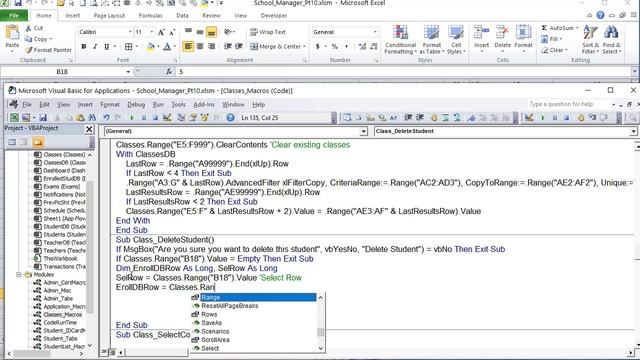Open the Project Explorer icon in VBA toolbar
The height and width of the screenshot is (360, 640).
tap(181, 118)
